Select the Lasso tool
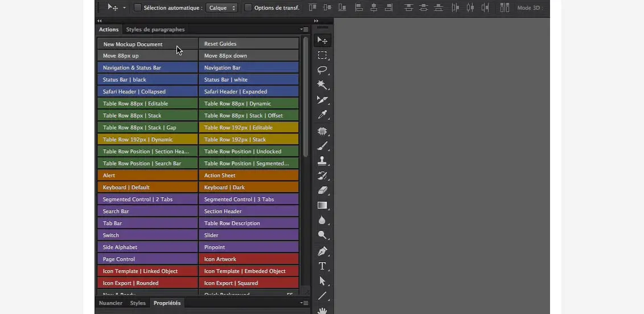Viewport: 644px width, 314px height. pyautogui.click(x=322, y=70)
